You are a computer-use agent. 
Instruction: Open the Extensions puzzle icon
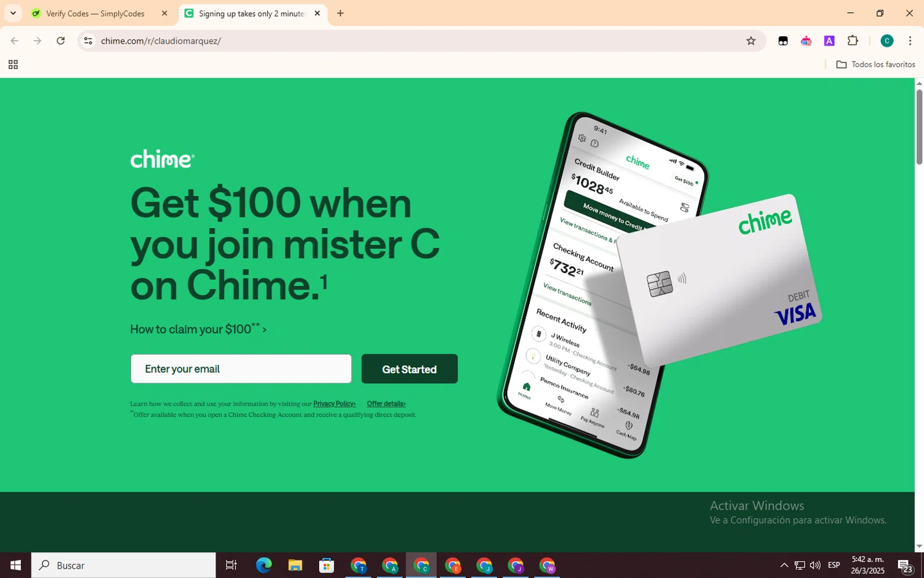(x=853, y=41)
